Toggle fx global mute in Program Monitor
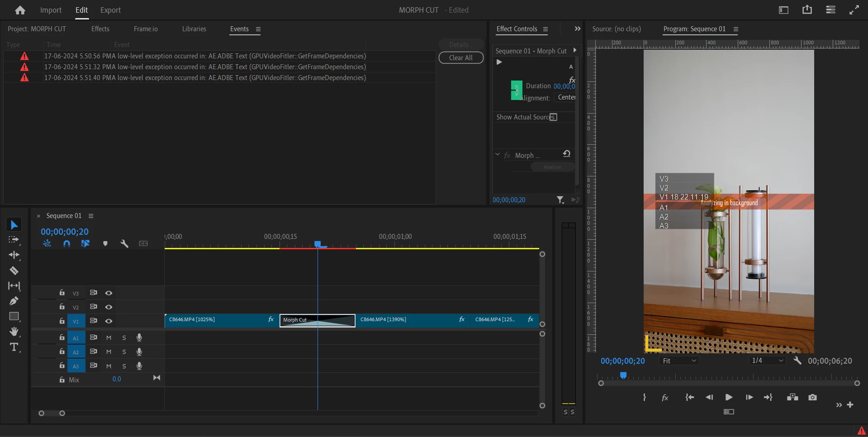This screenshot has width=868, height=437. tap(665, 397)
